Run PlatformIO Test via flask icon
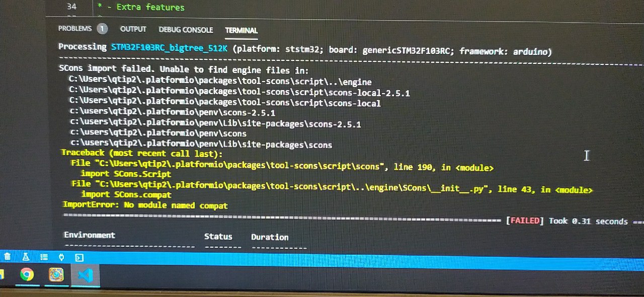644x297 pixels. tap(25, 257)
